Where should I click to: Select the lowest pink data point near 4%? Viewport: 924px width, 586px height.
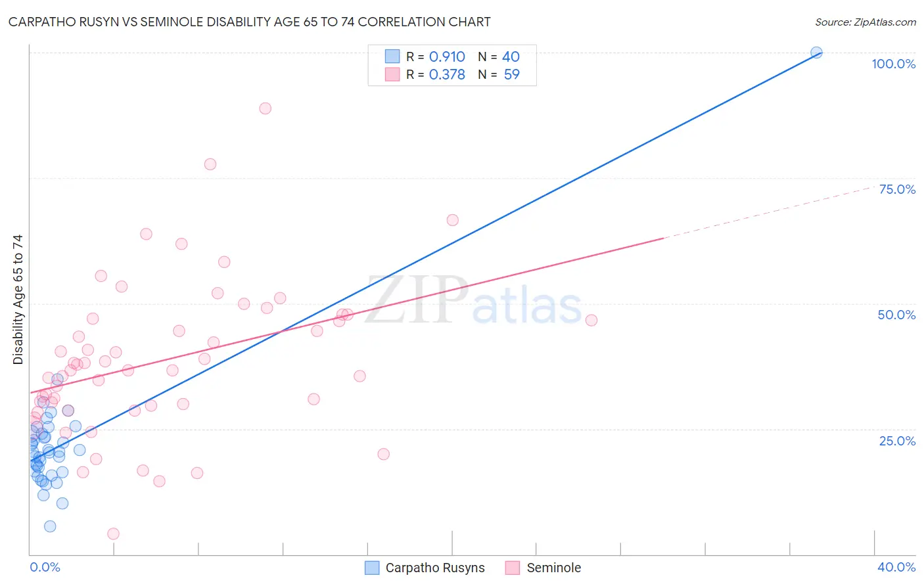(x=113, y=533)
